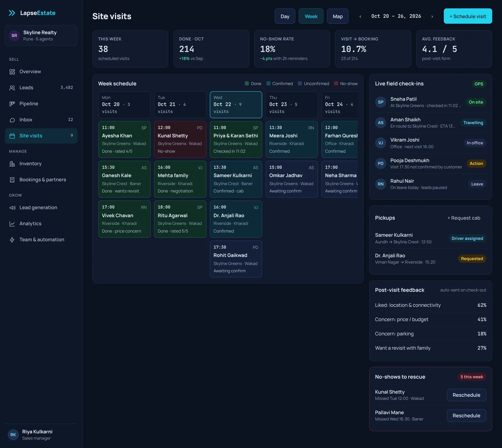Click the Inbox chat bubble icon

12,120
